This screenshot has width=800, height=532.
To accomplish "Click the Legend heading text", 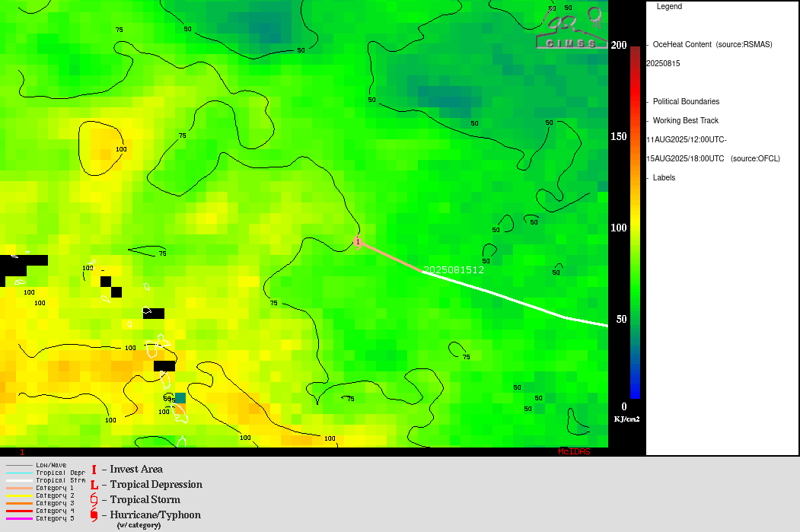I will pos(669,7).
